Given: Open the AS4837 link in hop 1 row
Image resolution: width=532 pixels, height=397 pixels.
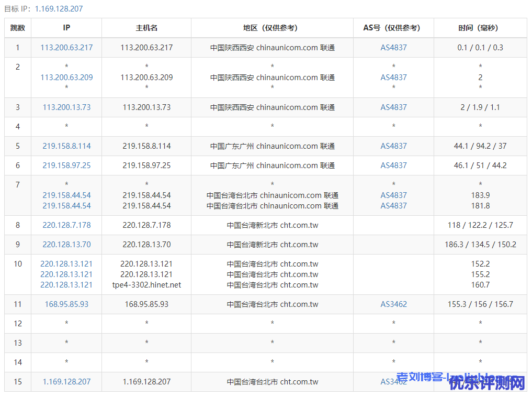Looking at the screenshot, I should [x=393, y=48].
